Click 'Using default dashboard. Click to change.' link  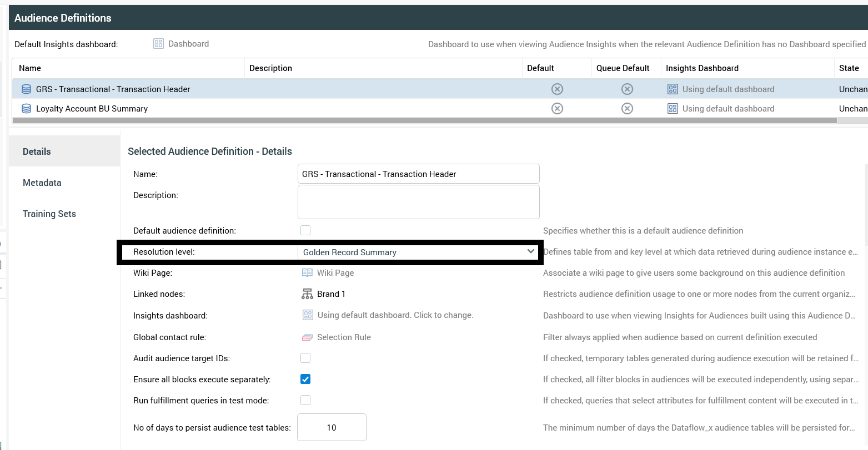pos(395,315)
